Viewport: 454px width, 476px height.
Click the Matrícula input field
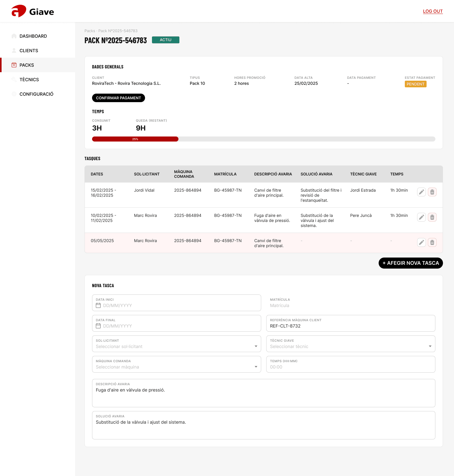coord(351,303)
